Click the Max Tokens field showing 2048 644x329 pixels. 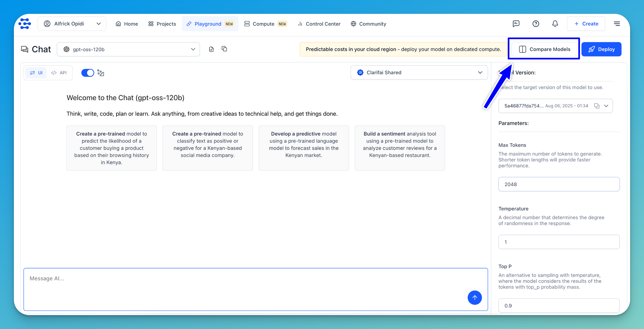559,184
